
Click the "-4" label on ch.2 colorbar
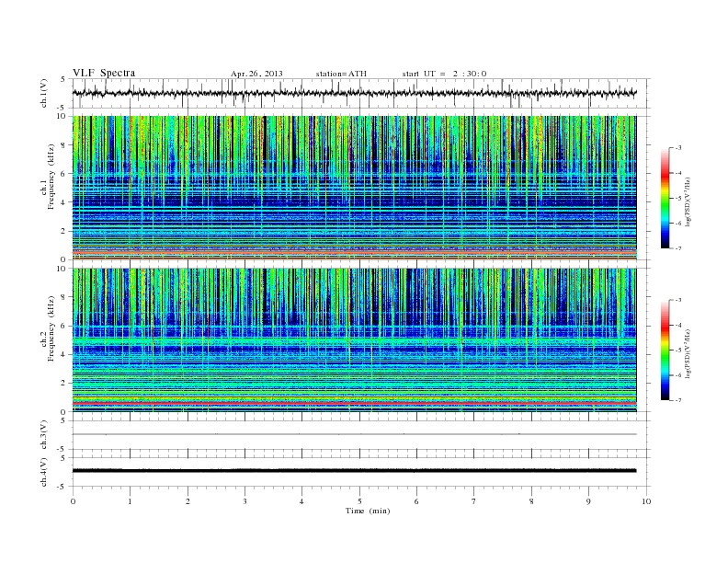tap(678, 325)
